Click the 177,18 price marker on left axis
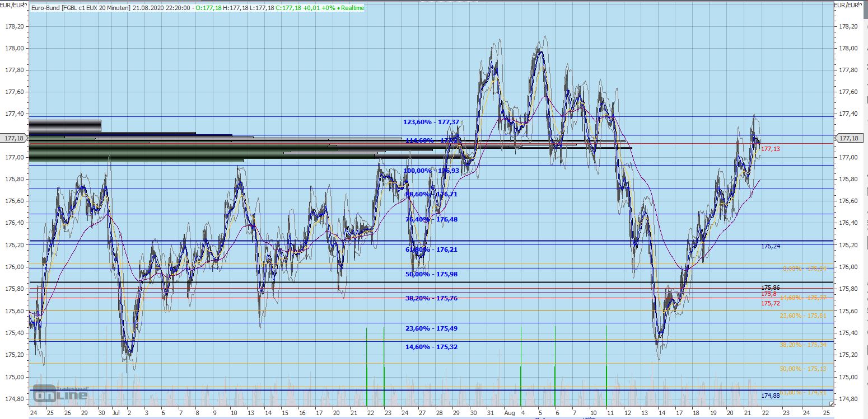 (13, 138)
